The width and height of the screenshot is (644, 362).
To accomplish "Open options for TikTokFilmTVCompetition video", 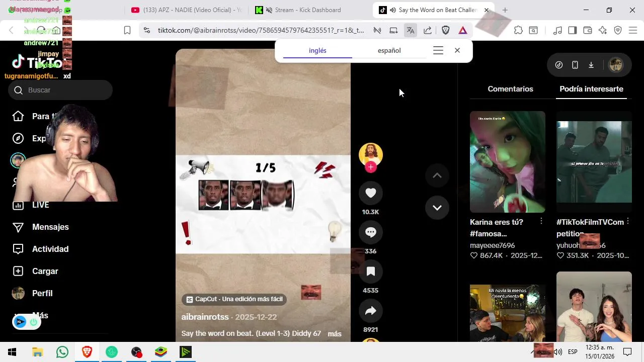I will (628, 222).
